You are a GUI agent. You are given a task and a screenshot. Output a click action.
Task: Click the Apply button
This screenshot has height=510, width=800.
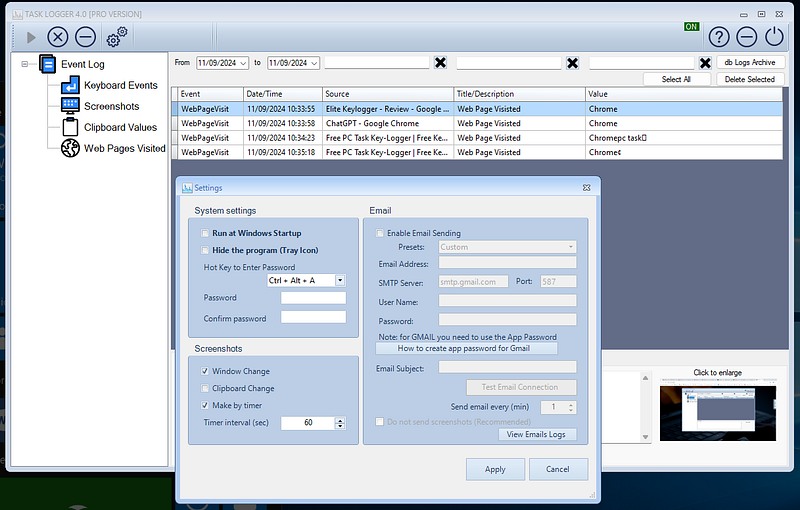pyautogui.click(x=495, y=469)
